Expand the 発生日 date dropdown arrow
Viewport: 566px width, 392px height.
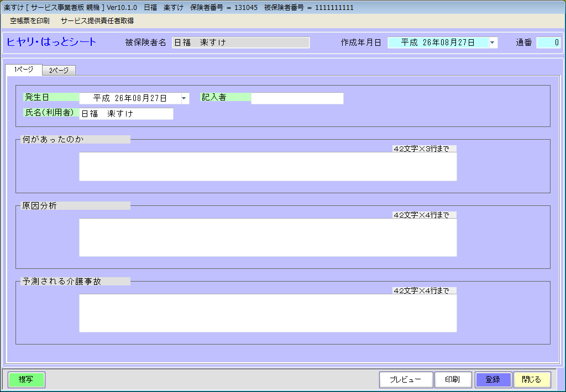pos(184,98)
